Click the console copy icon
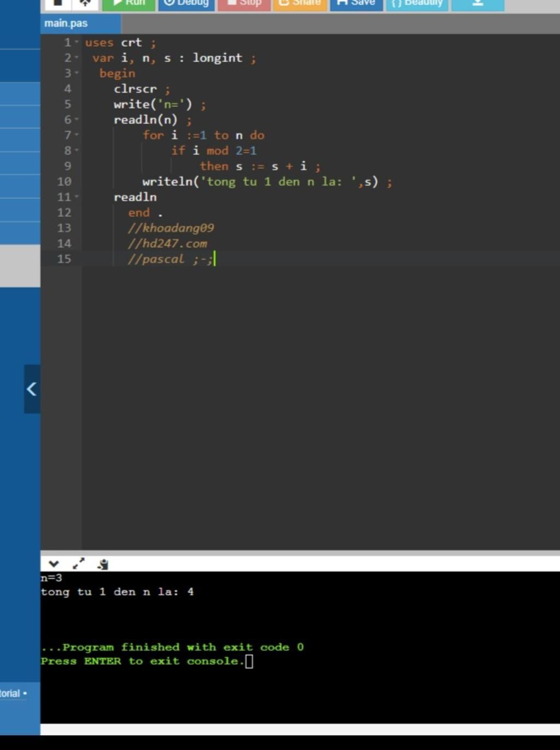 103,564
